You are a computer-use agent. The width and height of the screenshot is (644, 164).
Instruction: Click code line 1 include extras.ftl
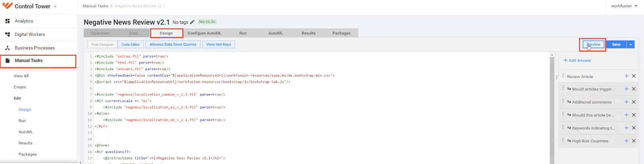click(131, 57)
